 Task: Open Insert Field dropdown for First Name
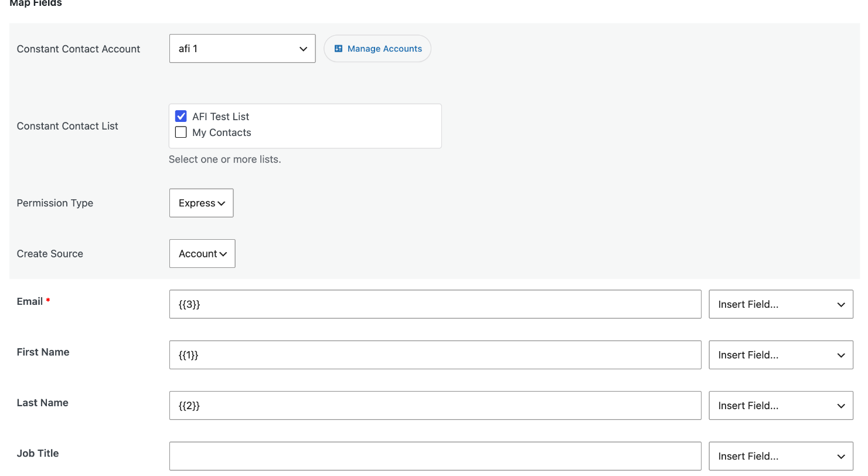781,355
